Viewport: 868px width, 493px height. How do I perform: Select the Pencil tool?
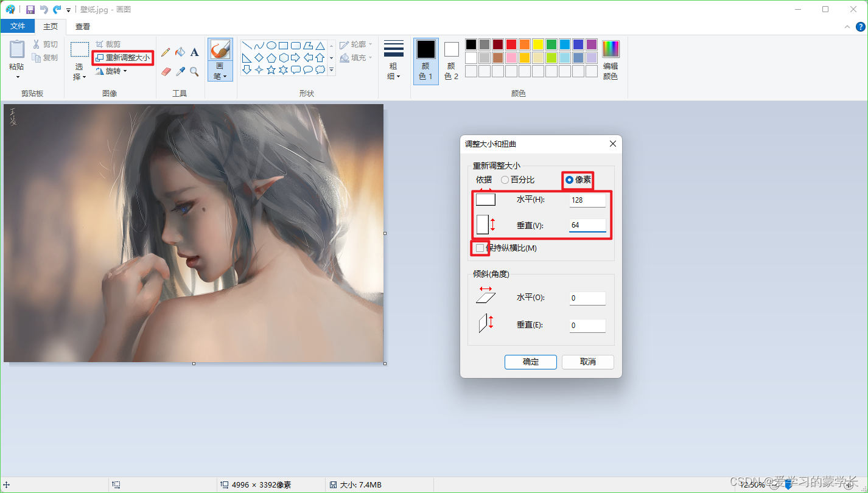(166, 52)
